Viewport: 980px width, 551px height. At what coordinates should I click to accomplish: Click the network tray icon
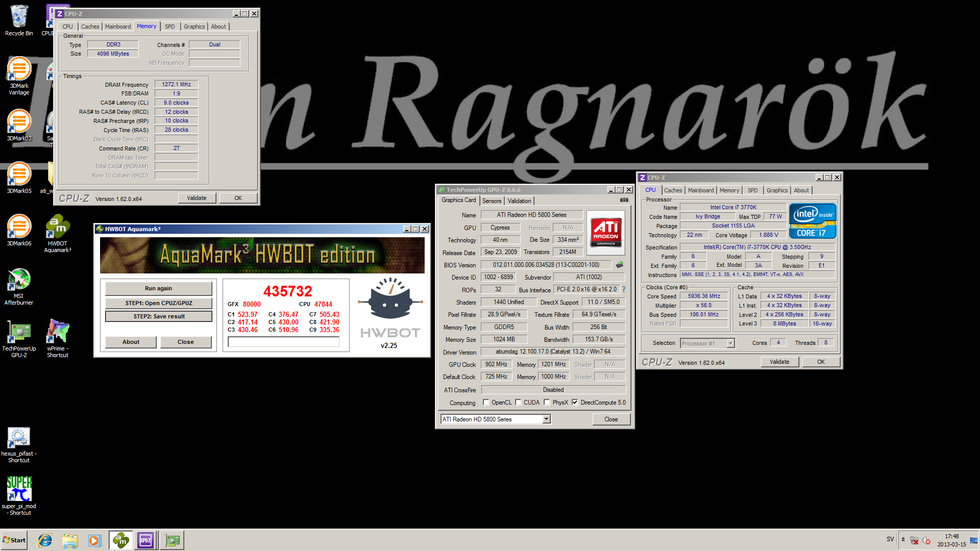(x=914, y=540)
